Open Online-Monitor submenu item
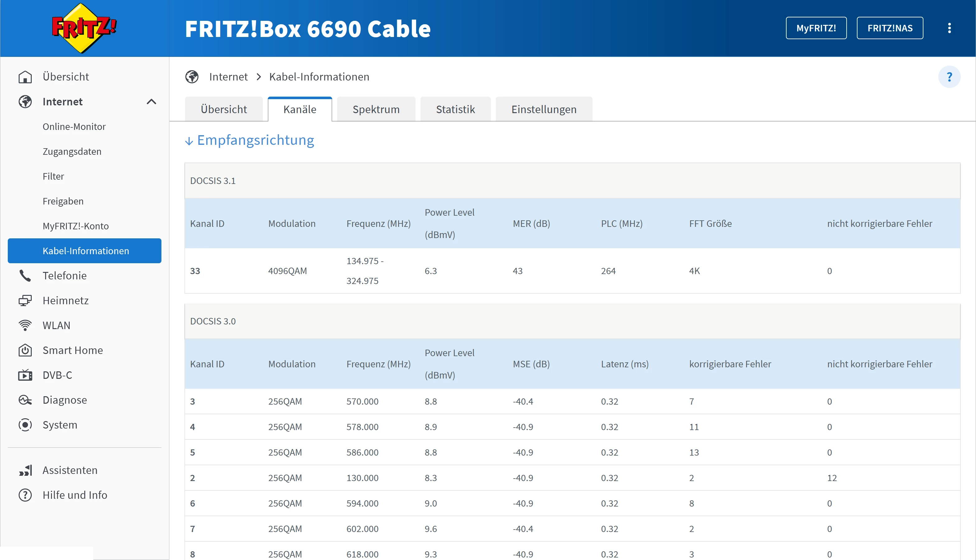This screenshot has height=560, width=976. [74, 126]
